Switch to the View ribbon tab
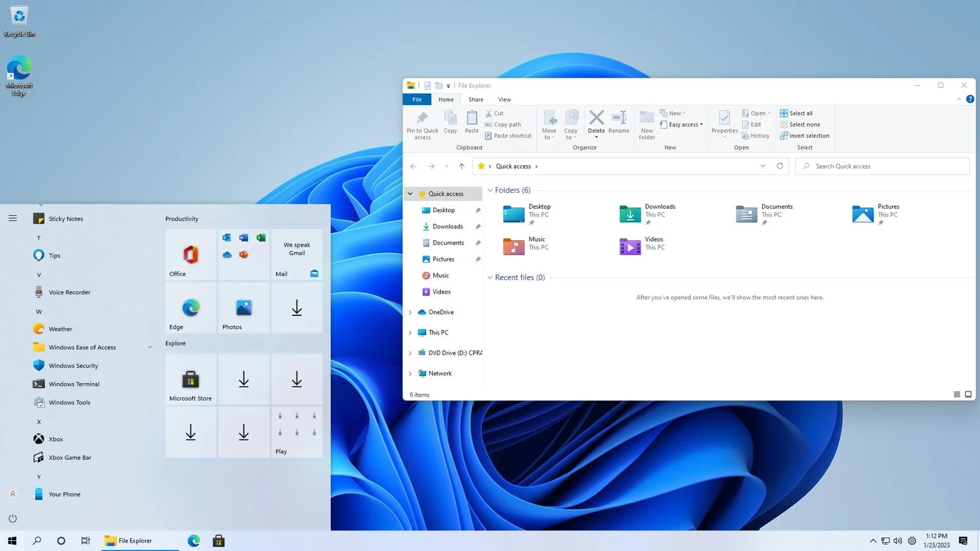The width and height of the screenshot is (980, 551). point(504,99)
